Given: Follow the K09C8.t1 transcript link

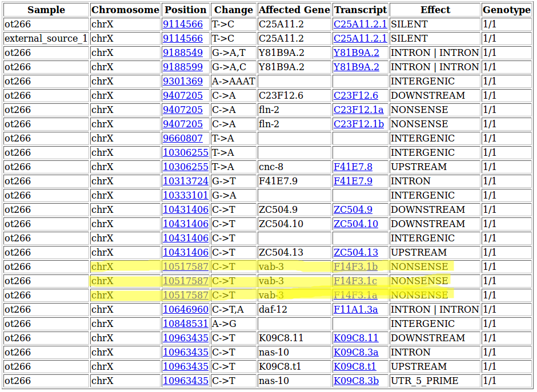Looking at the screenshot, I should 354,367.
